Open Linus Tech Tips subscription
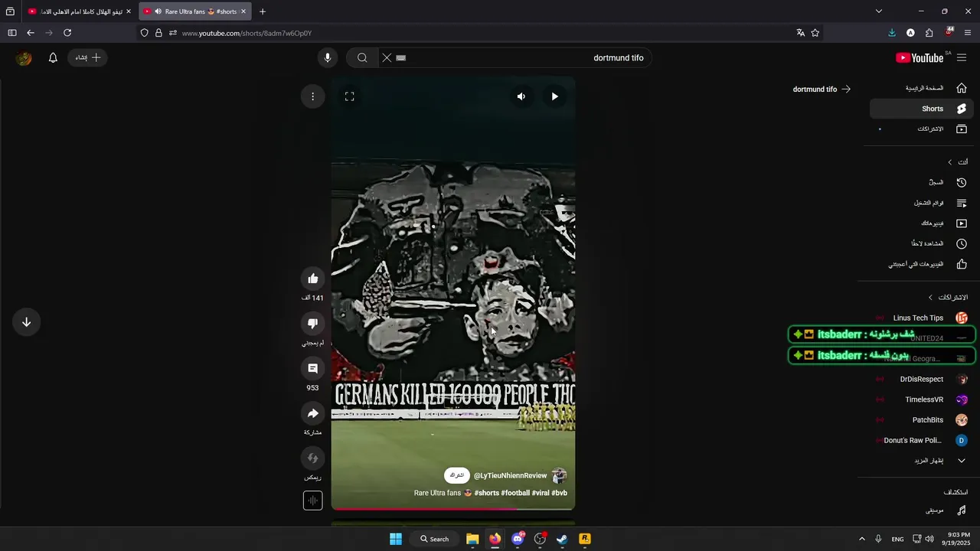The image size is (980, 551). 922,318
